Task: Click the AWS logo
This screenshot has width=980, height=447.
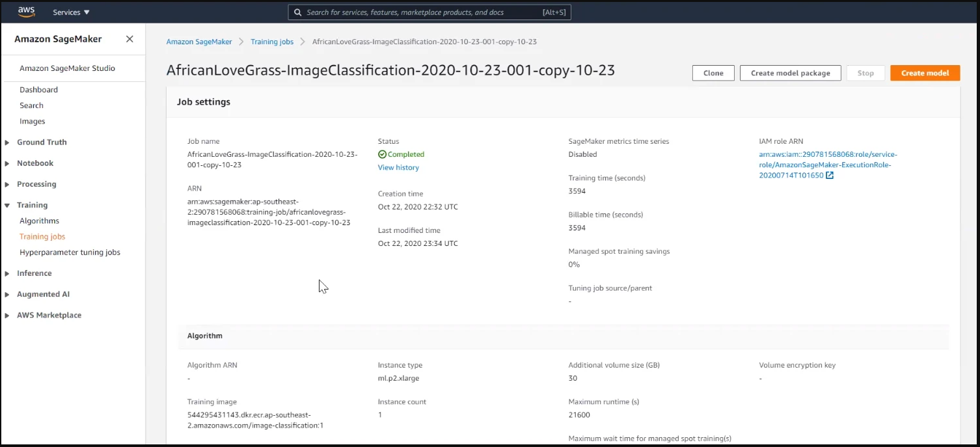Action: (26, 12)
